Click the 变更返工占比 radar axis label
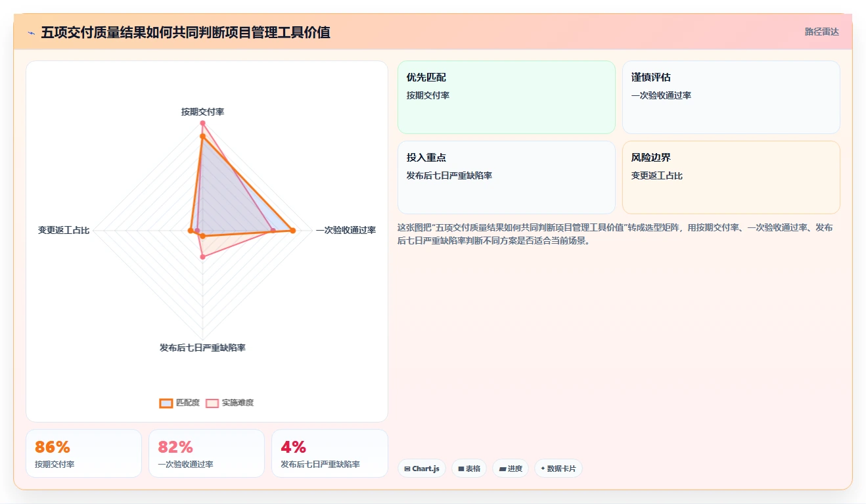 pos(64,230)
